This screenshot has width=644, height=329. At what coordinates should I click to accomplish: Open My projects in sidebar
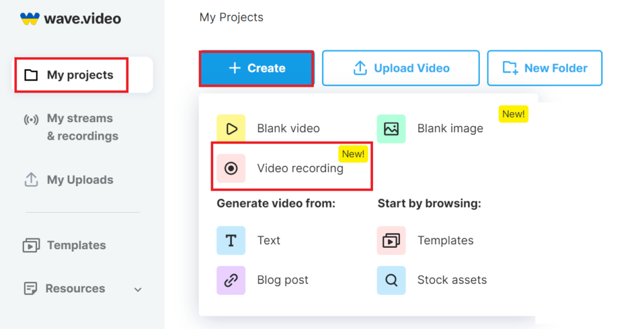82,75
